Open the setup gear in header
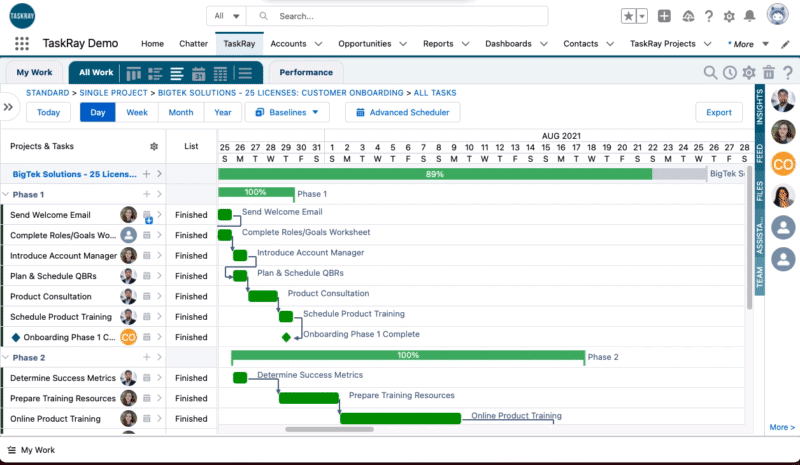Screen dimensions: 800x465 (x=729, y=16)
